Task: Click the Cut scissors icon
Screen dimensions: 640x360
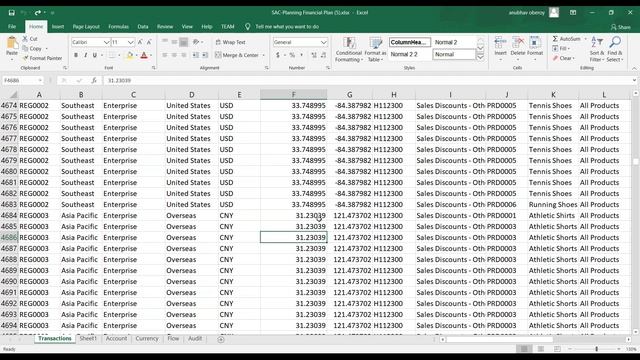Action: (25, 39)
